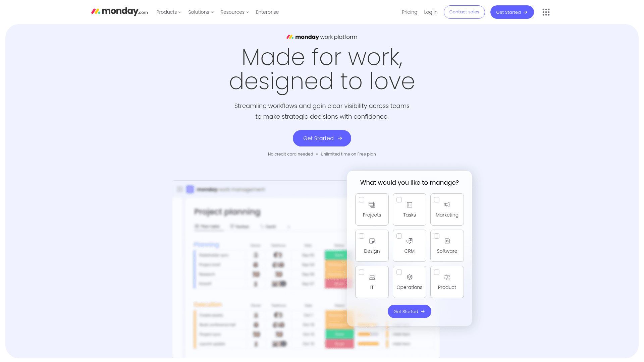Click the Pricing menu item
This screenshot has height=362, width=644.
point(410,12)
